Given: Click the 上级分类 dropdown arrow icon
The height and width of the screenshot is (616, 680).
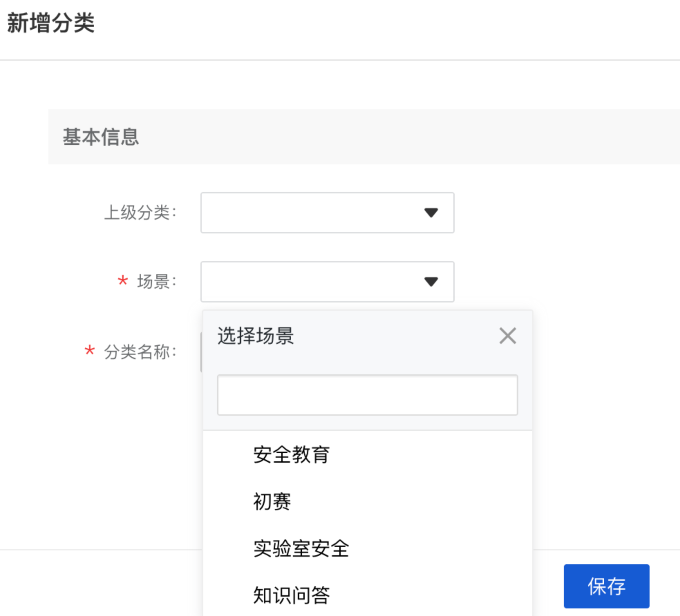Looking at the screenshot, I should point(431,213).
